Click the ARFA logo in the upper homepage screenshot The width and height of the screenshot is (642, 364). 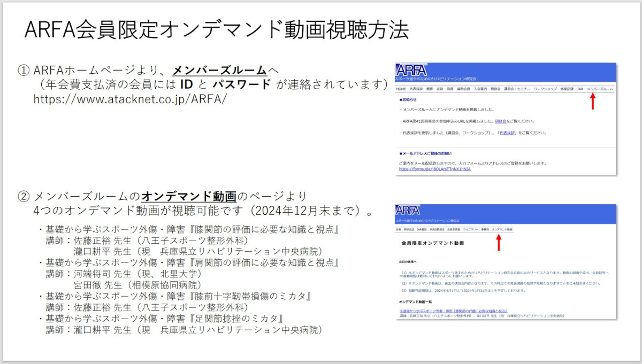click(x=412, y=71)
